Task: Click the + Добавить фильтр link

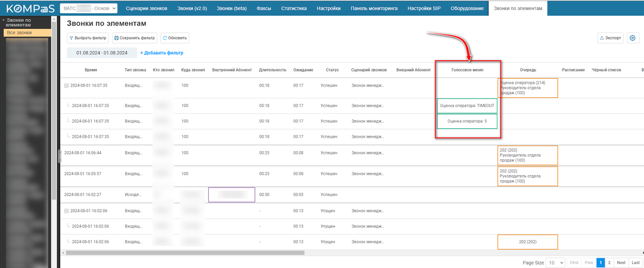Action: point(162,53)
